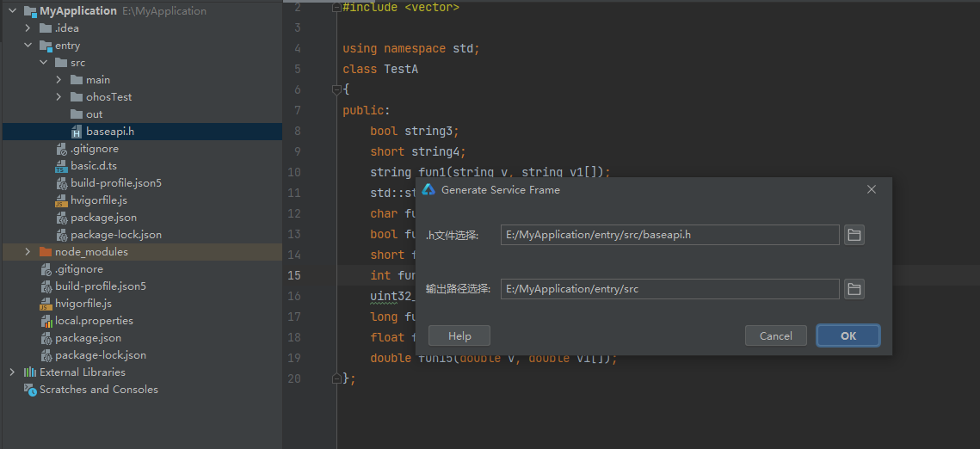Click line number 15 in the gutter
The width and height of the screenshot is (980, 449).
[x=294, y=275]
